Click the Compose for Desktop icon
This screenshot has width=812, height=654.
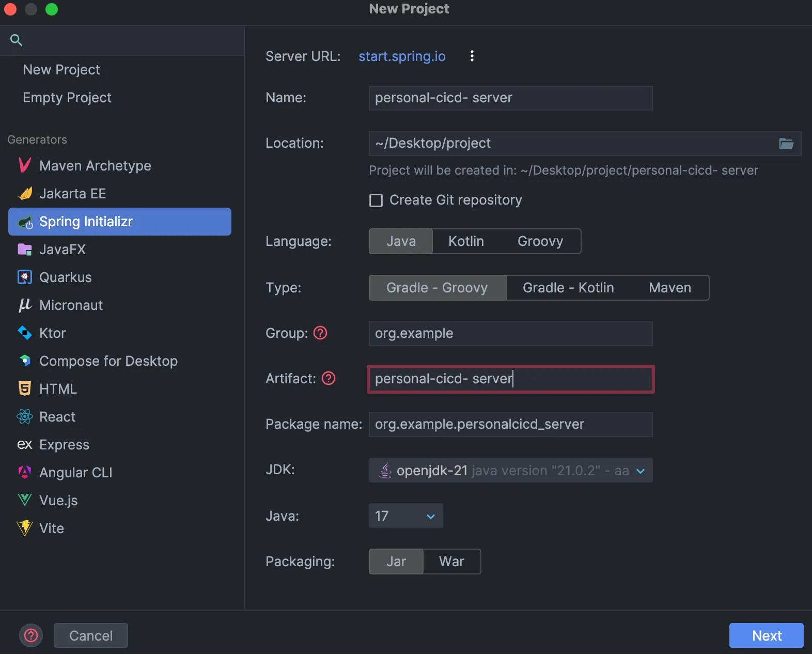click(25, 361)
